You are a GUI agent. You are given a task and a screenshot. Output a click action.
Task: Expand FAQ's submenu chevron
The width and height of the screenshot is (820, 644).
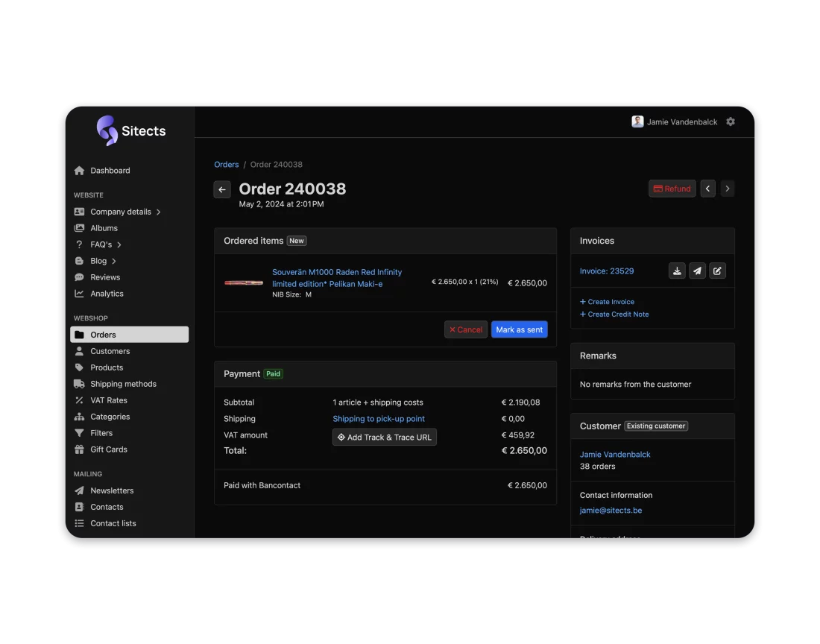tap(119, 244)
